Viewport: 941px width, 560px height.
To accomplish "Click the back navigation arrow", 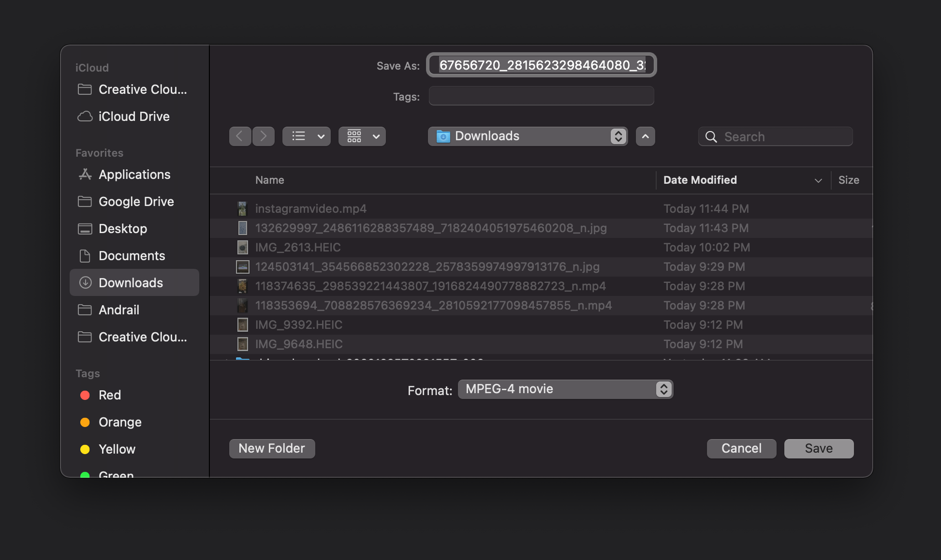I will (x=240, y=136).
